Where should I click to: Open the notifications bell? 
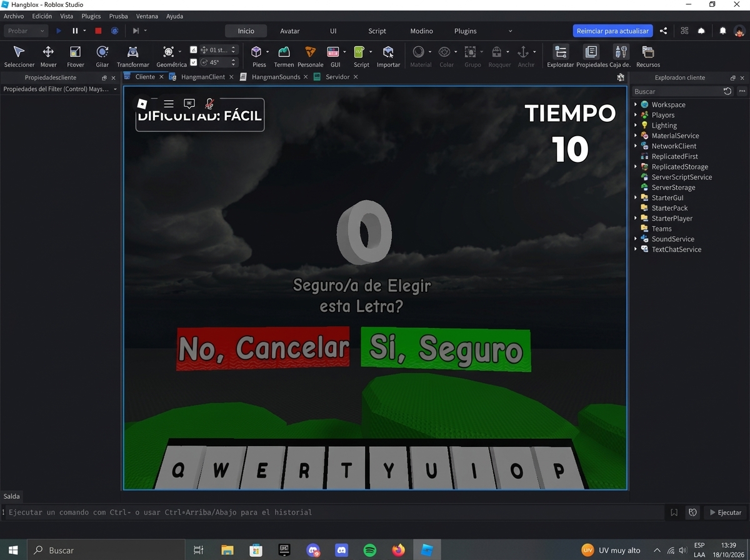tap(722, 31)
